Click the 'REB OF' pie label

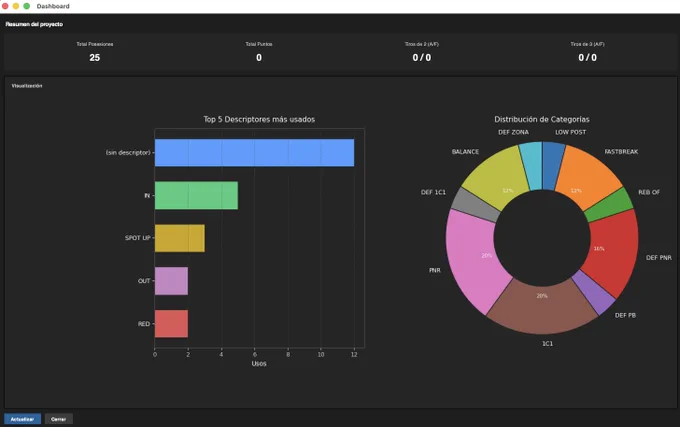pyautogui.click(x=649, y=192)
